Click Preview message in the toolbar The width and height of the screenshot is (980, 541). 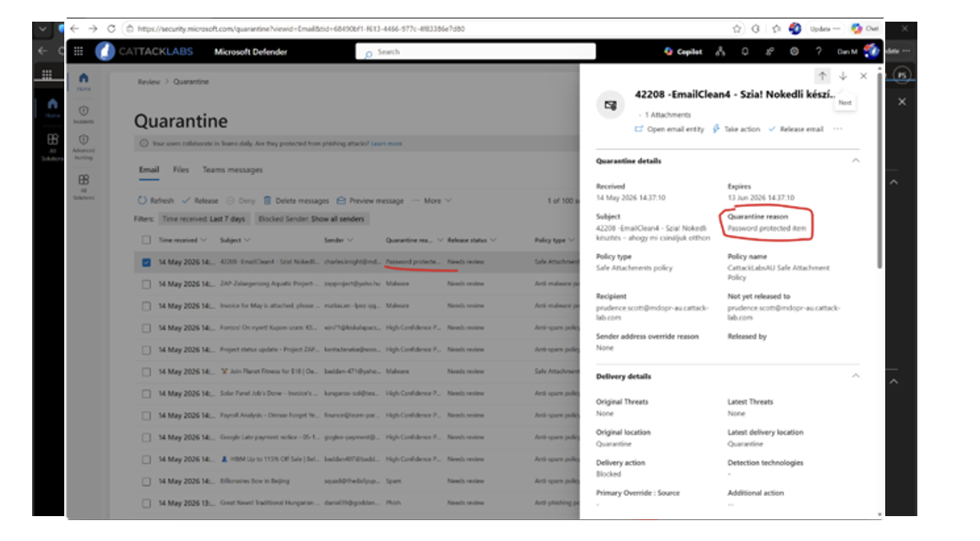pos(370,201)
